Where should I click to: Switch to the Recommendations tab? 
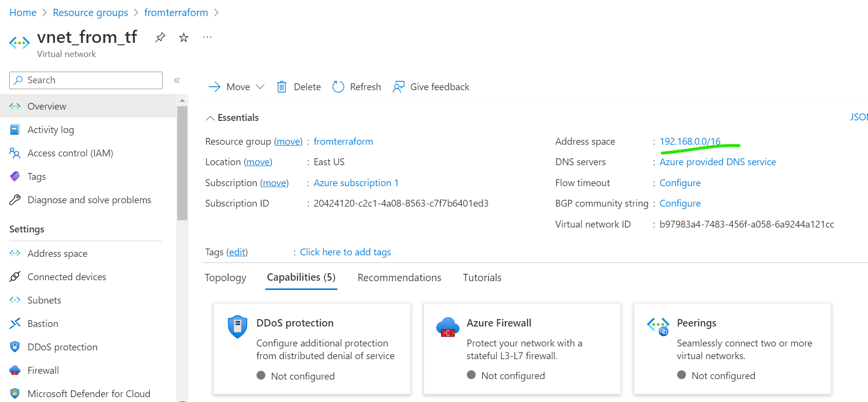[399, 278]
